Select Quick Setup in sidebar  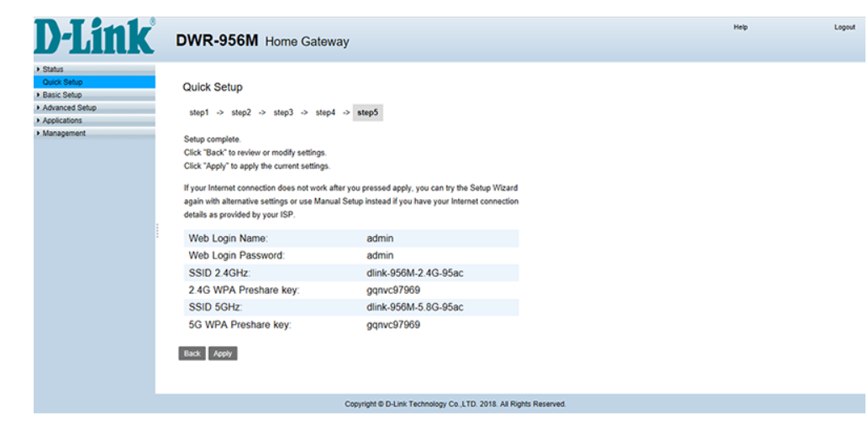coord(94,82)
